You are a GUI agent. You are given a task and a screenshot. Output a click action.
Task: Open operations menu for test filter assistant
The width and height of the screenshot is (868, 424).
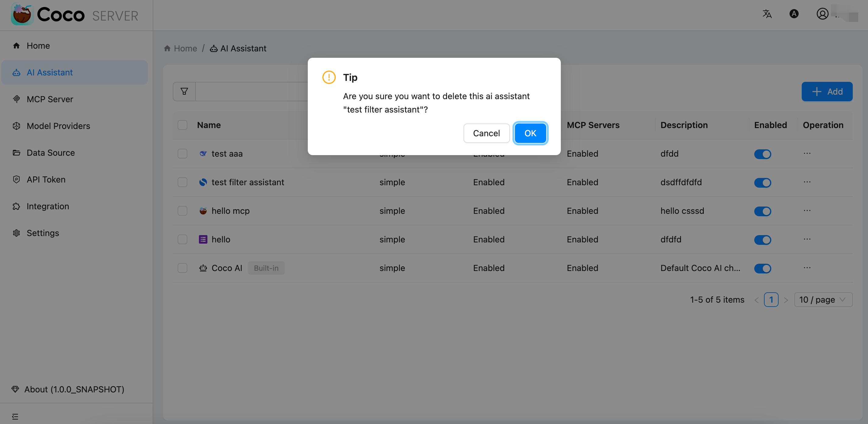click(807, 182)
